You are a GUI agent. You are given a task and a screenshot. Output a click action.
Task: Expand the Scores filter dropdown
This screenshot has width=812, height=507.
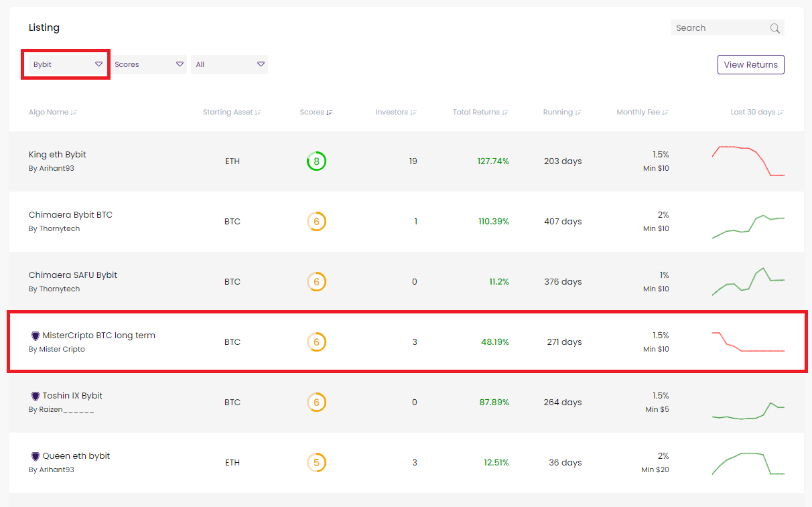[x=149, y=64]
